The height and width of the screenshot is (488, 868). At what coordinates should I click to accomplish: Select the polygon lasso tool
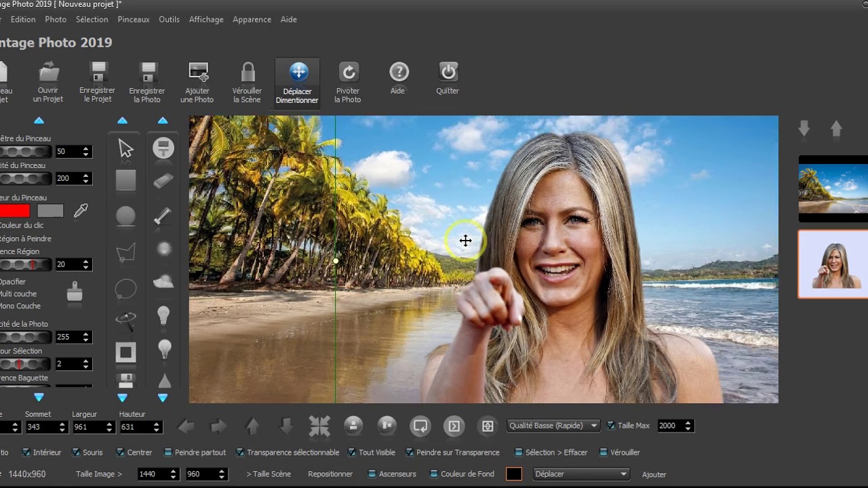[x=125, y=252]
